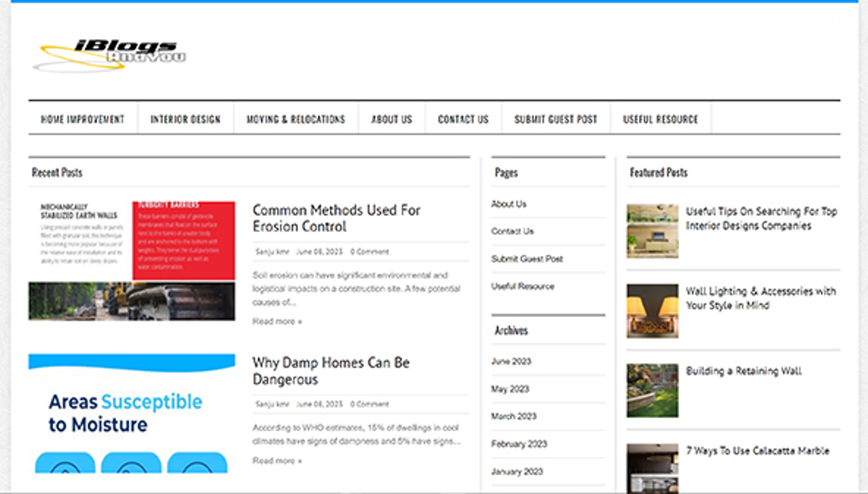Viewport: 868px width, 494px height.
Task: Open the erosion control post thumbnail
Action: point(132,261)
